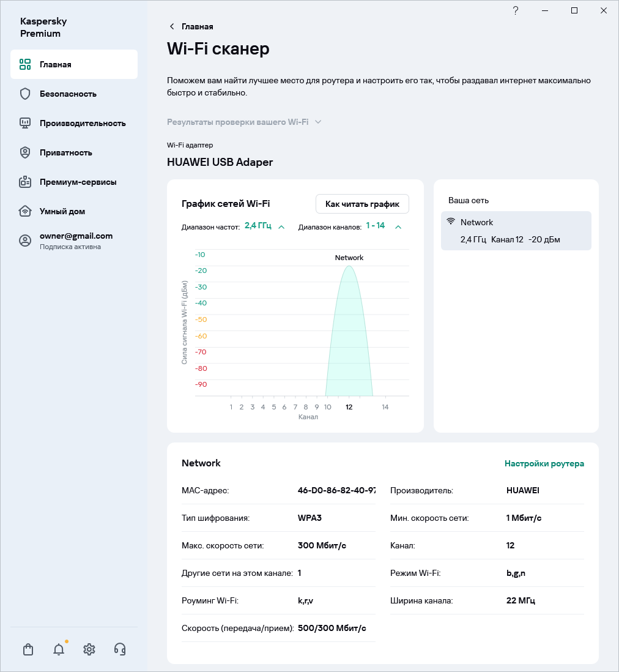
Task: Click the question mark help icon
Action: [516, 10]
